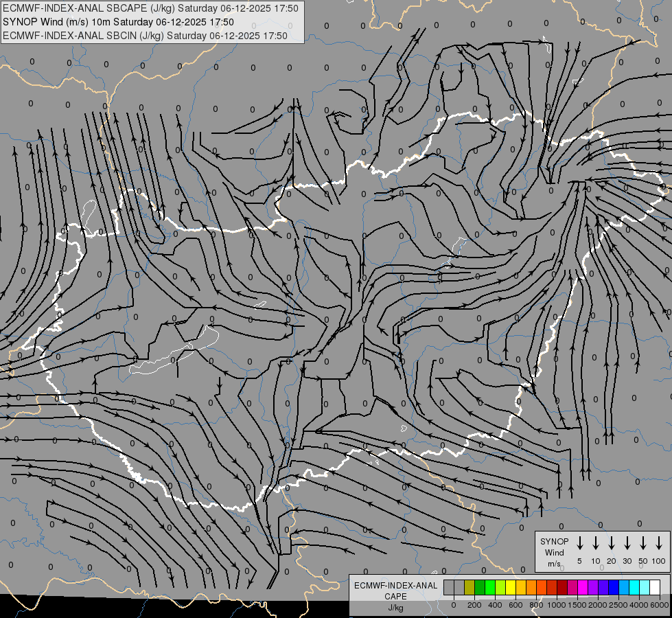Click the wind arrow labeled 100 m/s

pos(659,543)
